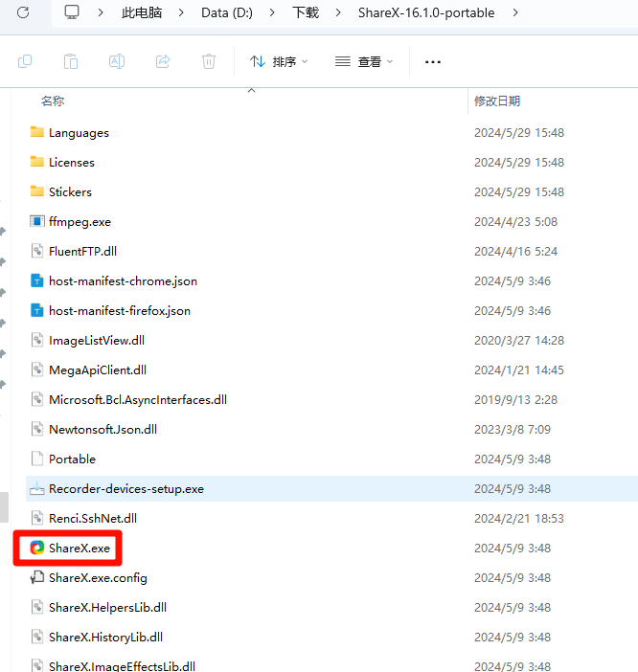Select host-manifest-chrome.json file name
The height and width of the screenshot is (672, 638).
click(123, 281)
